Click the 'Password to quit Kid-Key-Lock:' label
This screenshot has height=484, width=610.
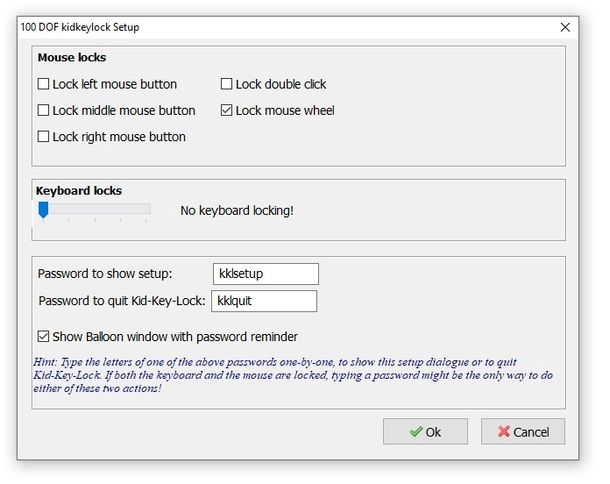click(122, 301)
